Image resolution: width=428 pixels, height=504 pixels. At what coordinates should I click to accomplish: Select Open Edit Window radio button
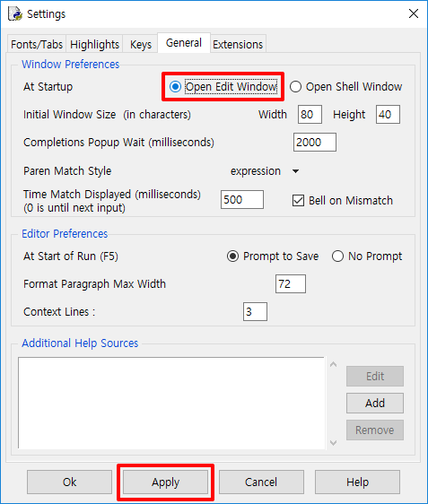coord(223,86)
